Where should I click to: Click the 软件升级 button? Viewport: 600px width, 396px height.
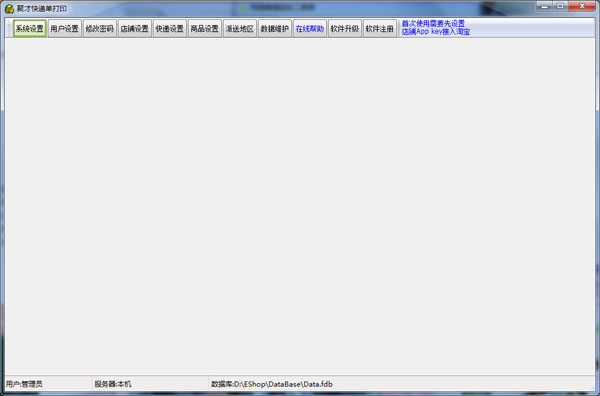pyautogui.click(x=345, y=29)
